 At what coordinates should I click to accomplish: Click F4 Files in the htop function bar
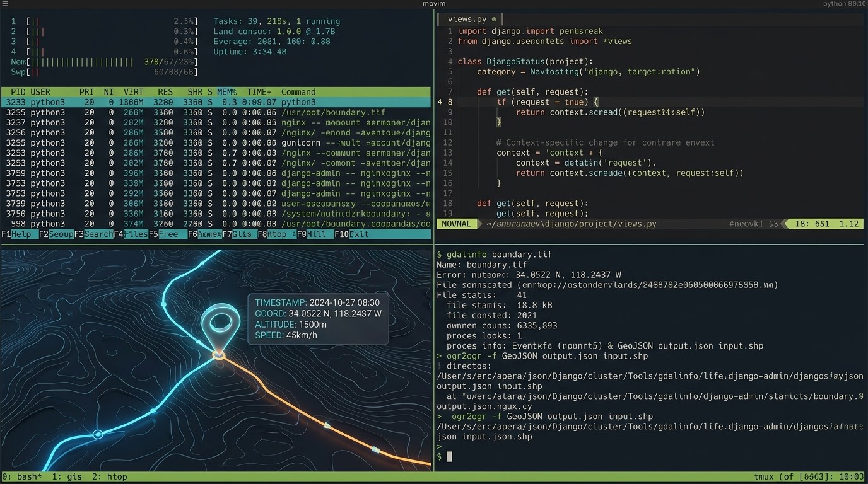coord(131,234)
